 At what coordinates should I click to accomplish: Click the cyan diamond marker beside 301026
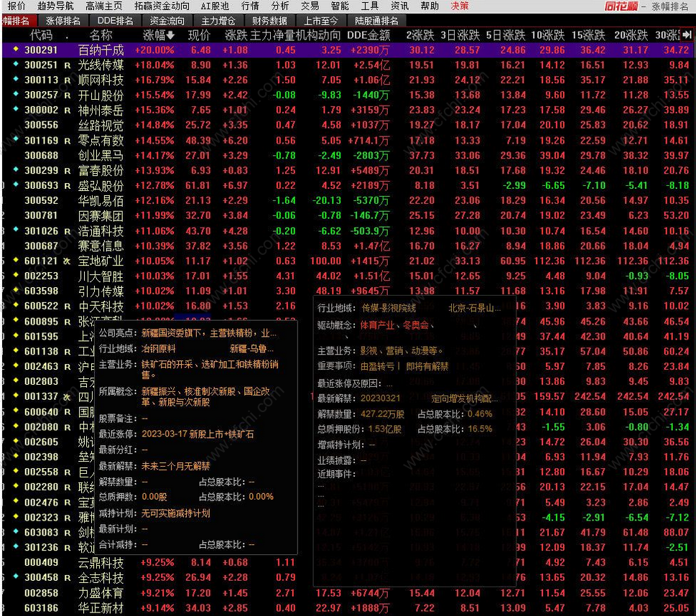(x=16, y=230)
